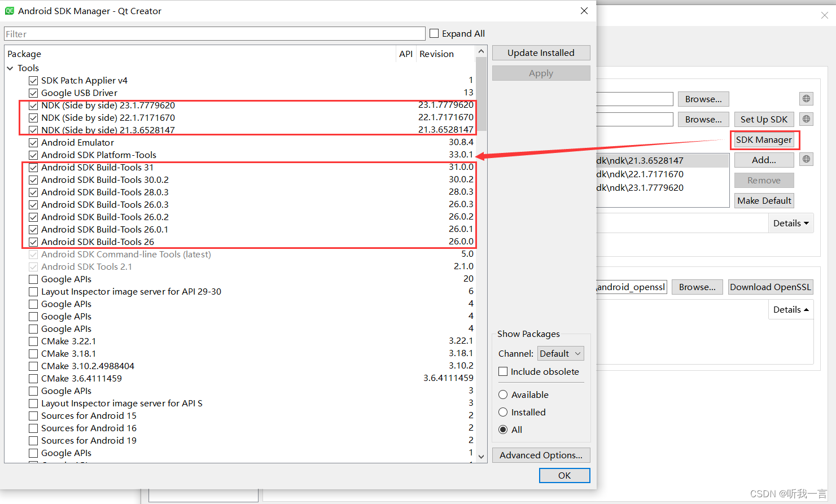Image resolution: width=836 pixels, height=504 pixels.
Task: Click the Update Installed button
Action: [541, 52]
